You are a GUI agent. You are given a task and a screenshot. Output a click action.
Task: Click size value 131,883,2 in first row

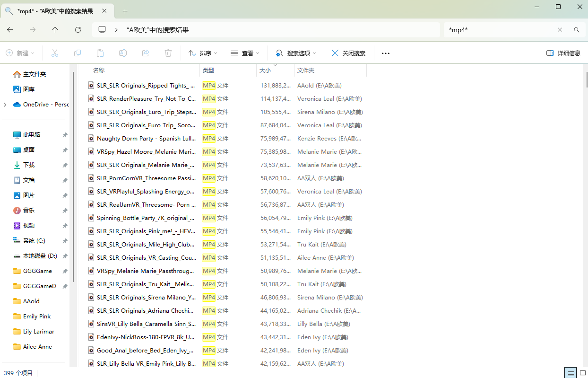(276, 86)
